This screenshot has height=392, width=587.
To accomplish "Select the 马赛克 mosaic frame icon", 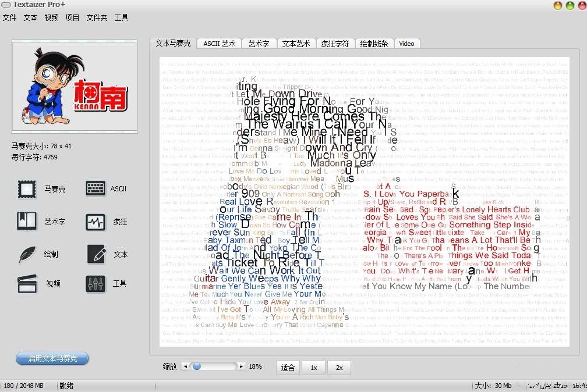I will click(27, 189).
